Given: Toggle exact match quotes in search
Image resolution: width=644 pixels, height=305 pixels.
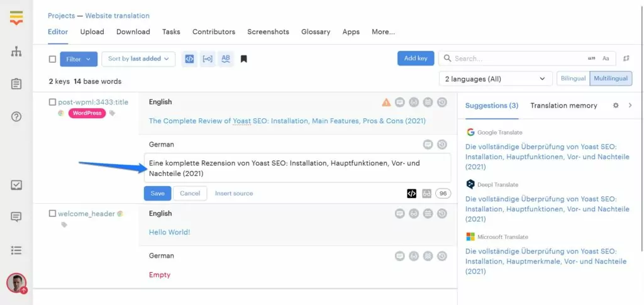Looking at the screenshot, I should (x=592, y=58).
